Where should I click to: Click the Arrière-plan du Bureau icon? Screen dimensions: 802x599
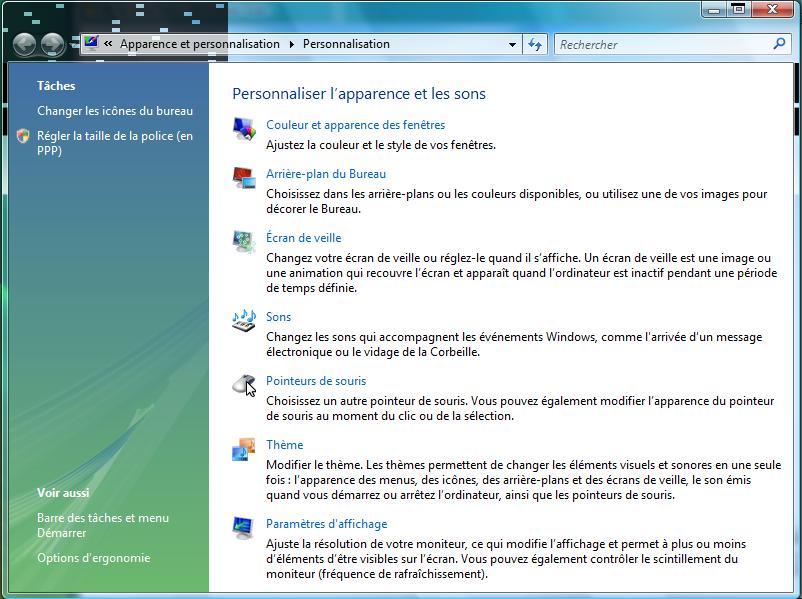click(x=244, y=178)
